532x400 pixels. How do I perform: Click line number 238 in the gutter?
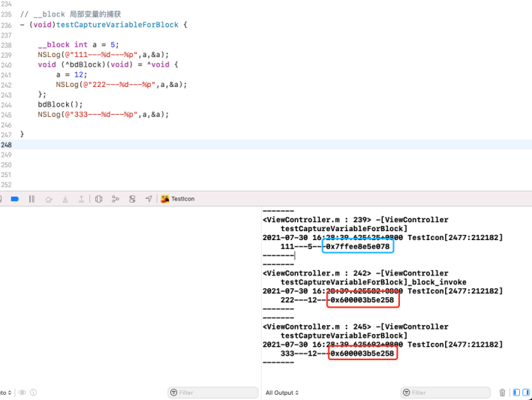click(6, 45)
